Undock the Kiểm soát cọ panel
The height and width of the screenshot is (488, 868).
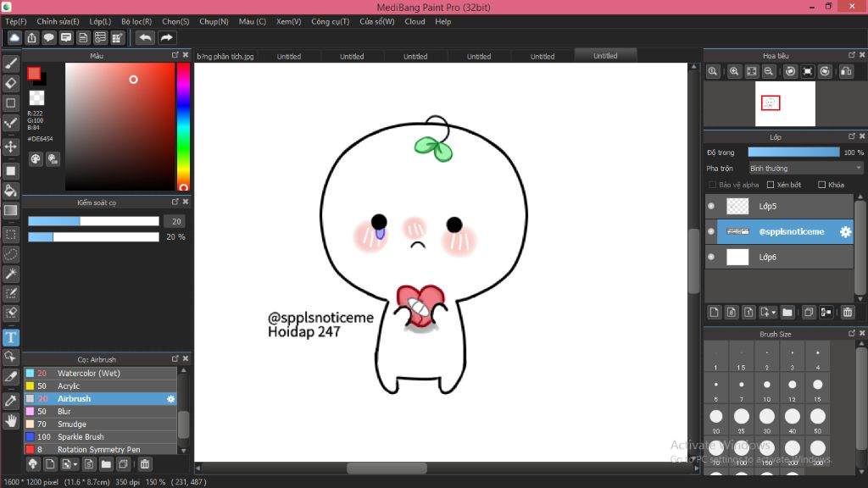[x=175, y=202]
